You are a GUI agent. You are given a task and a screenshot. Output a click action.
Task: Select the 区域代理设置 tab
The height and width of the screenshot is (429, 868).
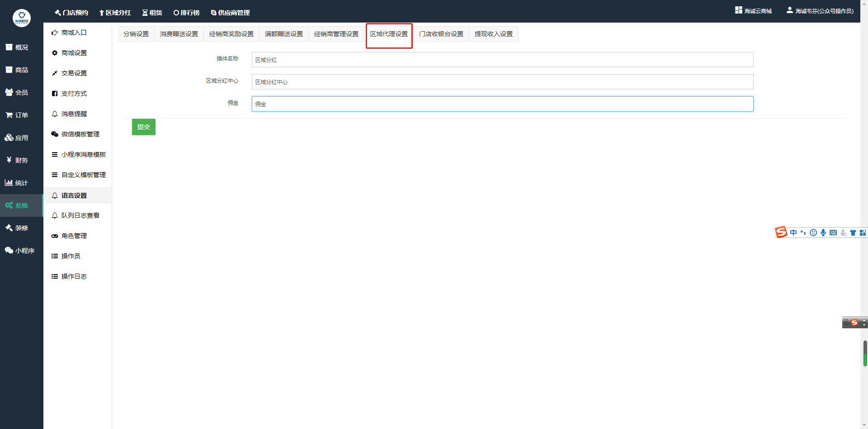(389, 34)
